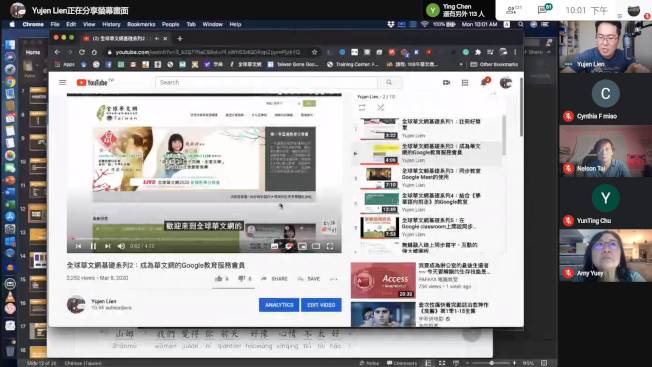Click Home tab in background PowerPoint window
Screen dimensions: 652x367
tap(32, 52)
